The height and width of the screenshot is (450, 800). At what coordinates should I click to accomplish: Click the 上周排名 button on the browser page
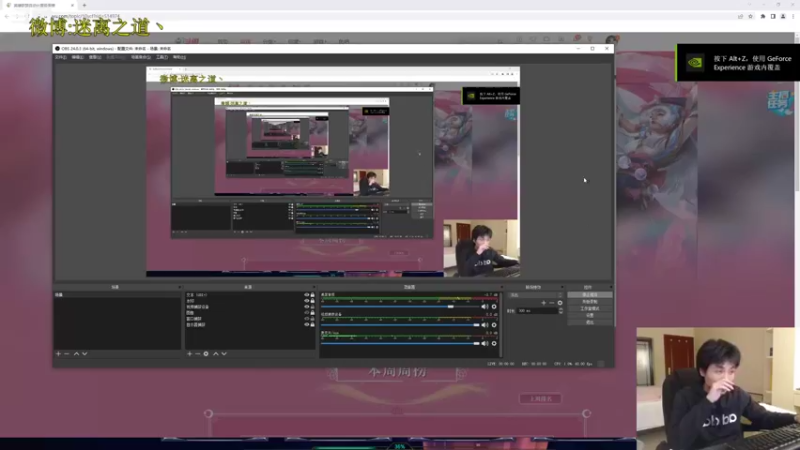pos(540,398)
